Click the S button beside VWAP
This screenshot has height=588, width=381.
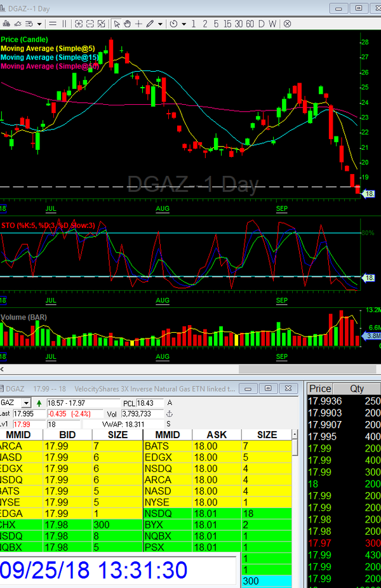coord(169,424)
